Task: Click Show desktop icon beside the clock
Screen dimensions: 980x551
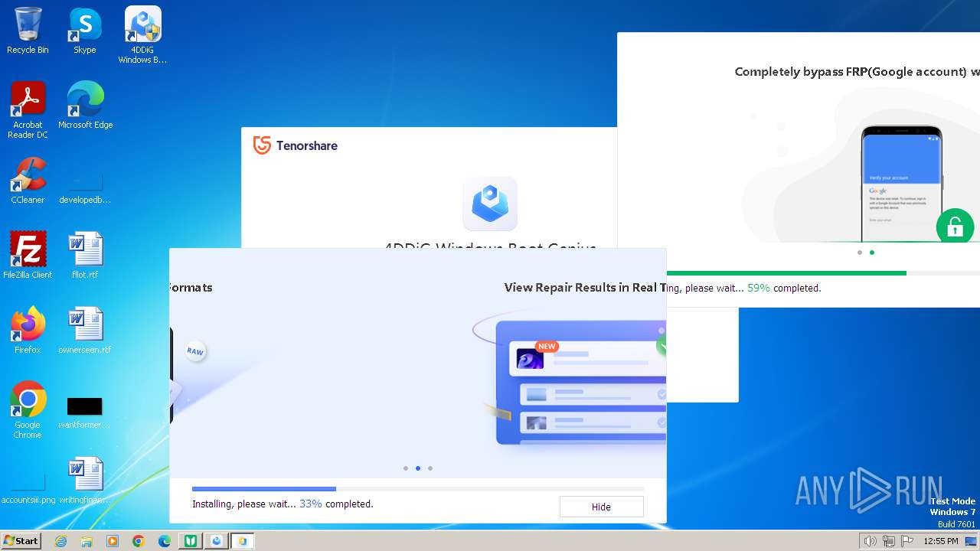Action: point(971,541)
